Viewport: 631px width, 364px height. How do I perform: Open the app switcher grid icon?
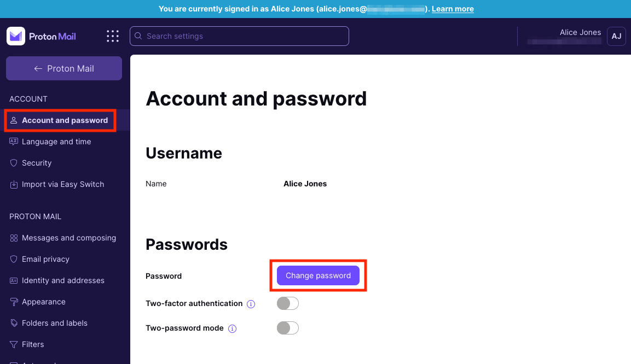[112, 36]
